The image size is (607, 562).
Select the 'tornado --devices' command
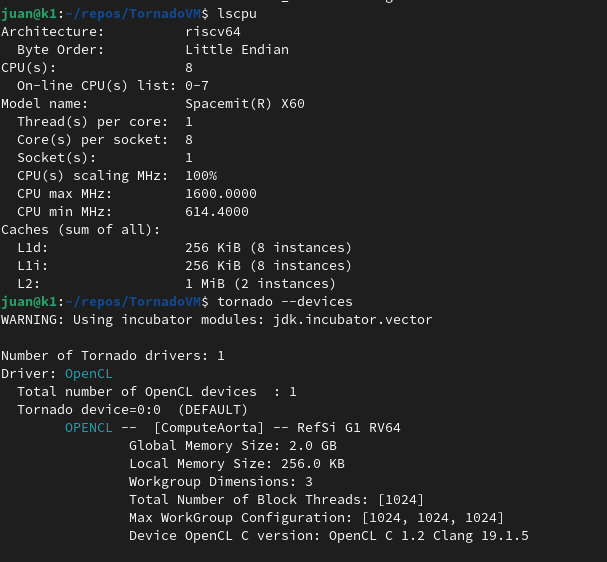pyautogui.click(x=285, y=302)
